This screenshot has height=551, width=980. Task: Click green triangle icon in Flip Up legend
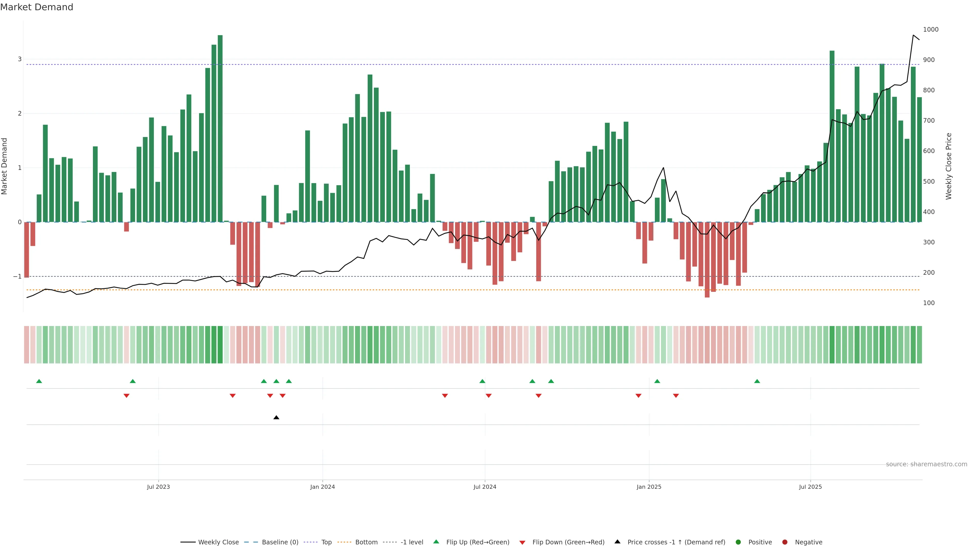tap(436, 542)
